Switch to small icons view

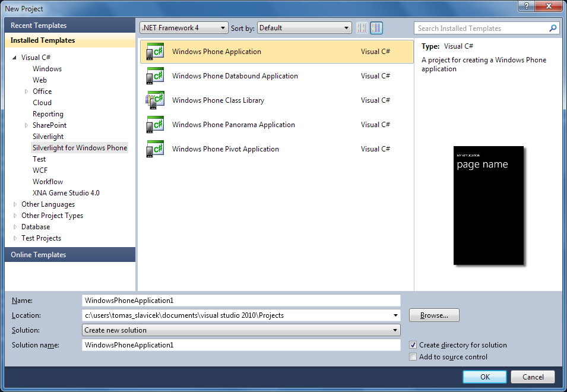point(362,28)
